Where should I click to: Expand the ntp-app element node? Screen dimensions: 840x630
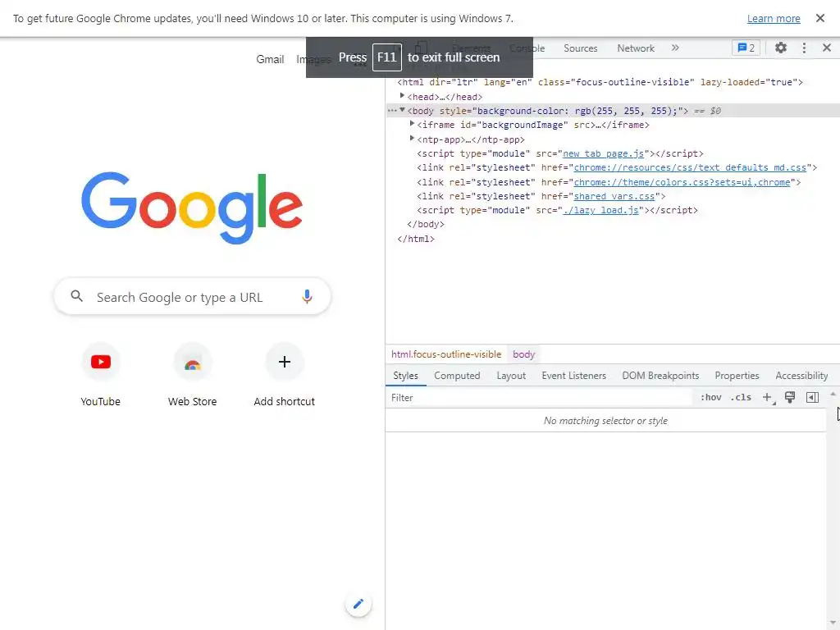[x=412, y=138]
